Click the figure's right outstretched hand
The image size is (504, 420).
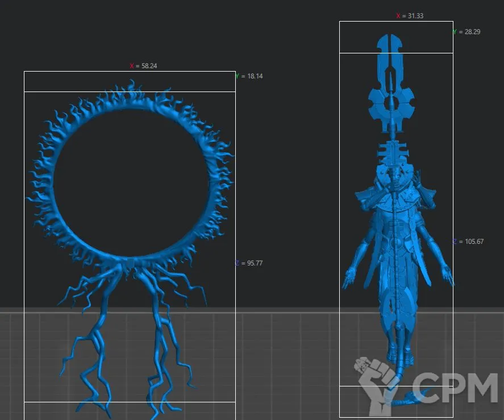click(x=447, y=277)
